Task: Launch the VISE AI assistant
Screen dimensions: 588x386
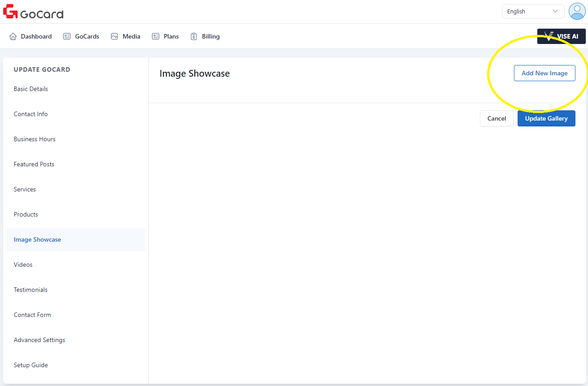Action: [x=561, y=36]
